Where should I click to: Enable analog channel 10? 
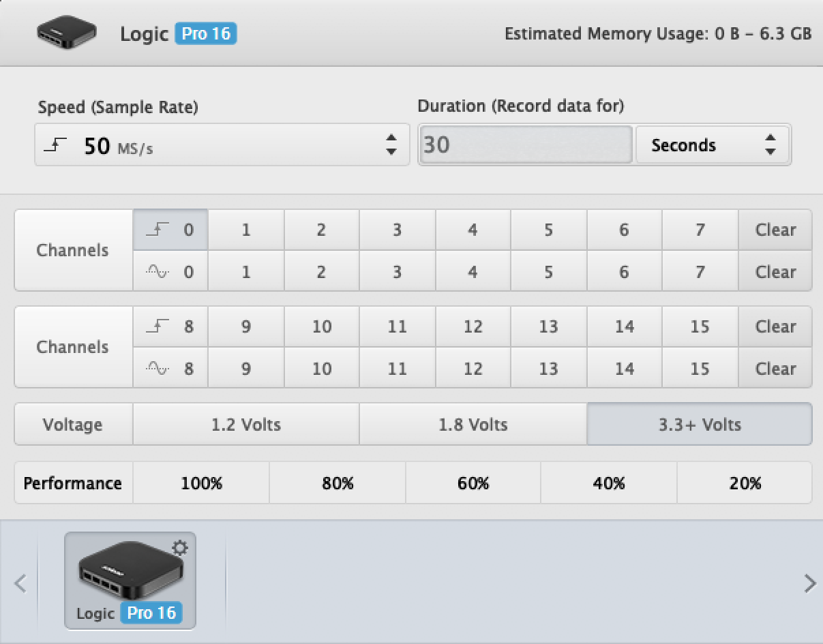321,368
